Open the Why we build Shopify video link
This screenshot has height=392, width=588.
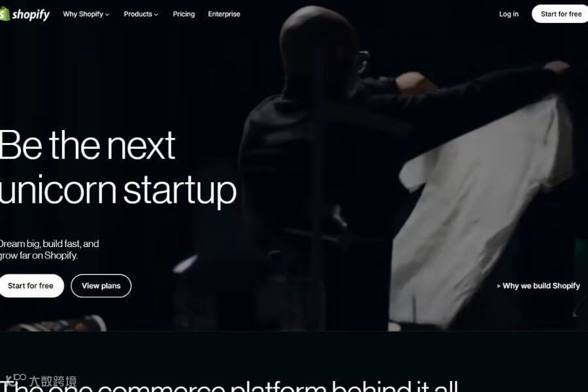point(538,286)
